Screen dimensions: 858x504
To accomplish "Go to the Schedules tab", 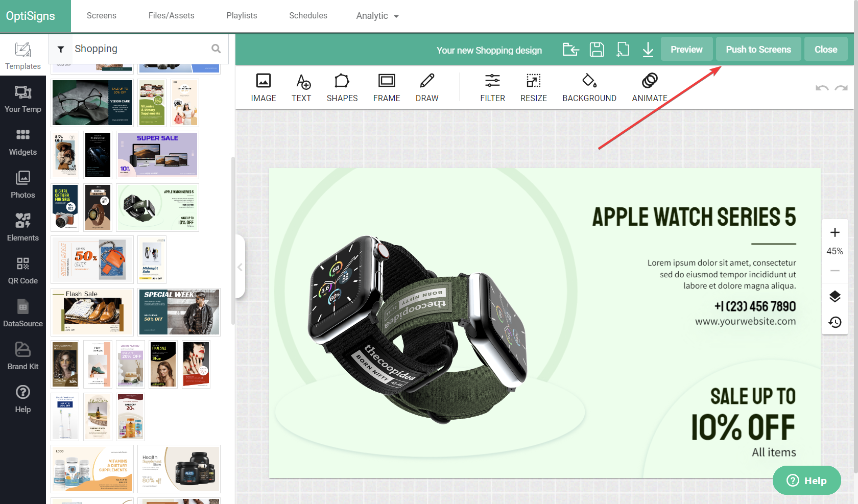I will click(308, 16).
